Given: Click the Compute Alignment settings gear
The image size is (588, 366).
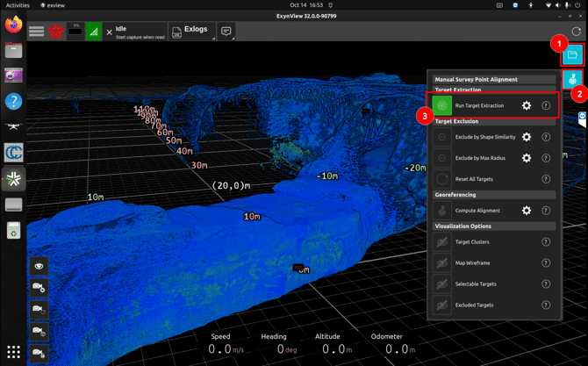Looking at the screenshot, I should (527, 211).
